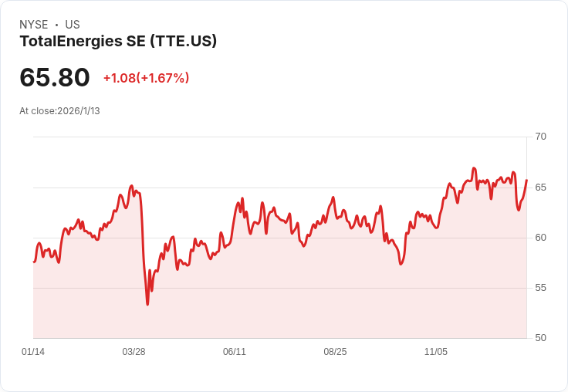Click the At close:2026/1/13 timestamp
This screenshot has height=392, width=568.
click(x=59, y=111)
